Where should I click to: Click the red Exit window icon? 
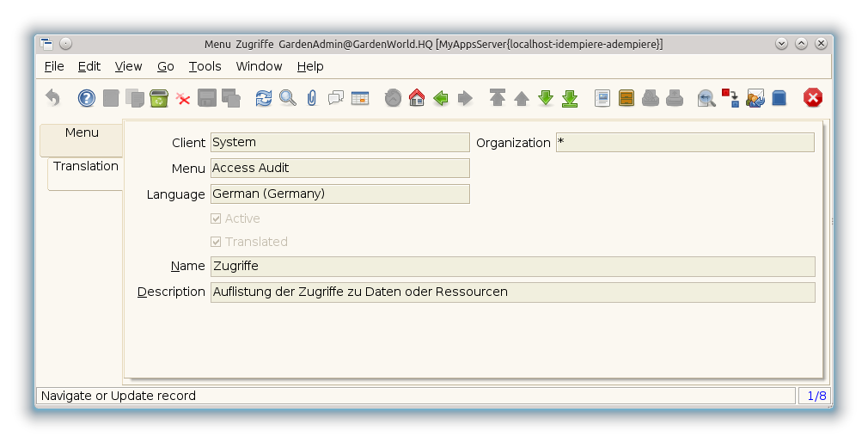[813, 98]
